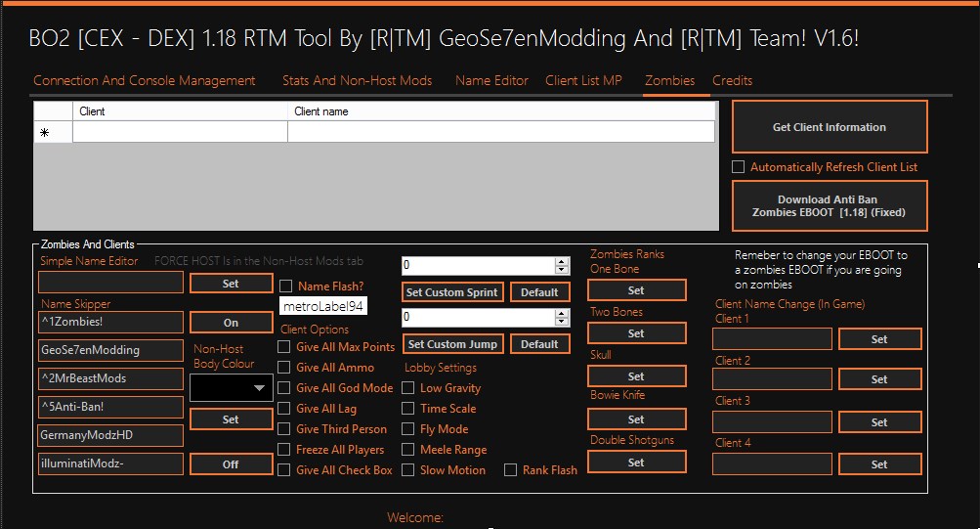Toggle Give All Lag checkbox
This screenshot has width=980, height=529.
click(x=283, y=409)
